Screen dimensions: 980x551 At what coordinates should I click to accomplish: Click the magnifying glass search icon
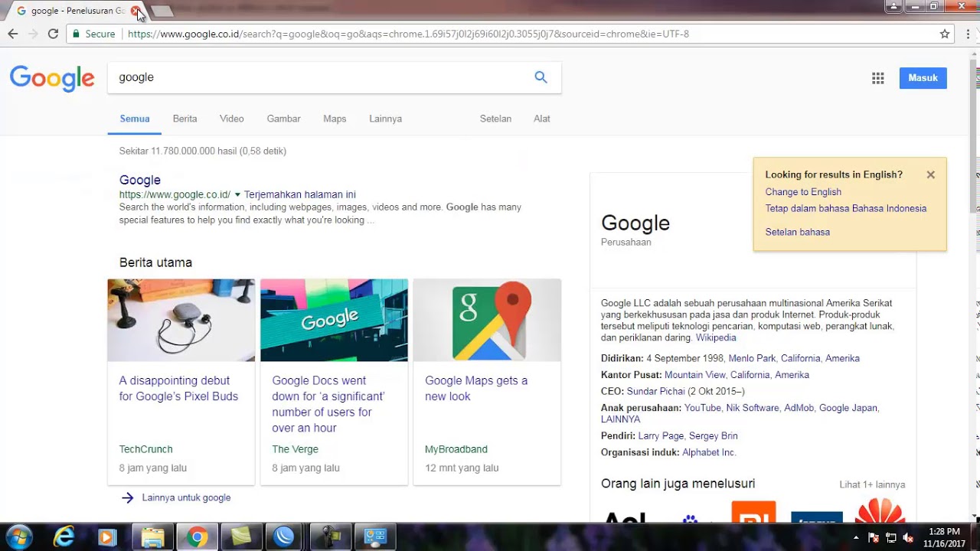[541, 77]
